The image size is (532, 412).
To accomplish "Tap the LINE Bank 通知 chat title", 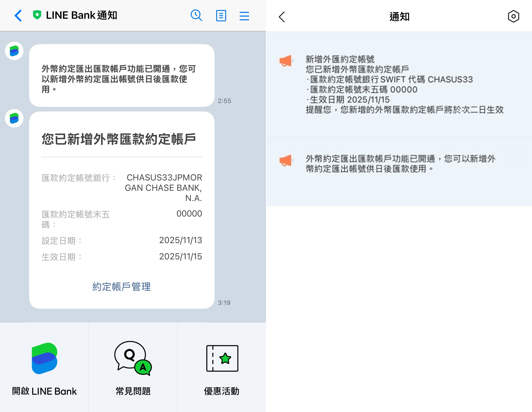I will (x=81, y=15).
